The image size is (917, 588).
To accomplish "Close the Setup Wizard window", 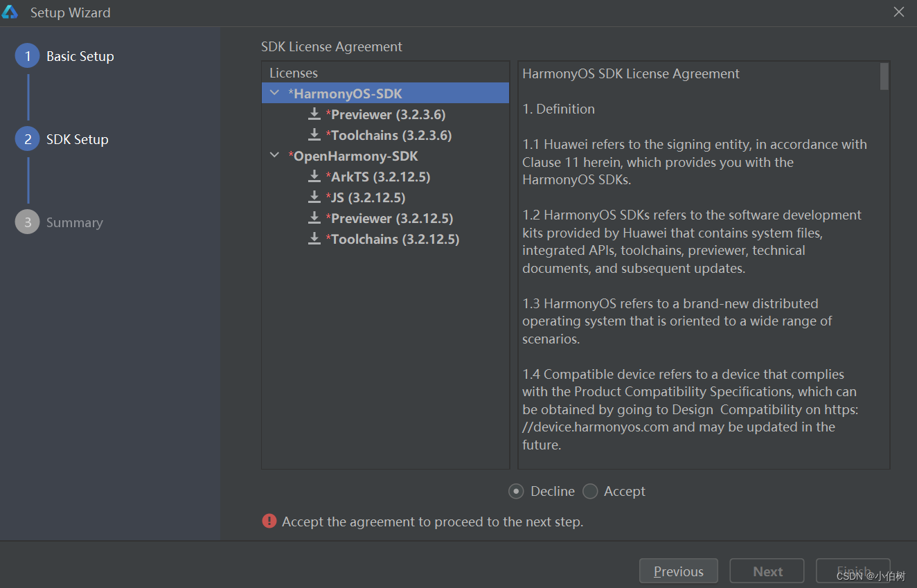I will 899,12.
